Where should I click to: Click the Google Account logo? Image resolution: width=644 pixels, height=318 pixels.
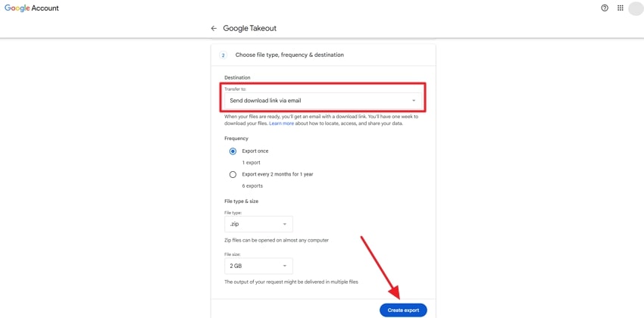pos(32,8)
